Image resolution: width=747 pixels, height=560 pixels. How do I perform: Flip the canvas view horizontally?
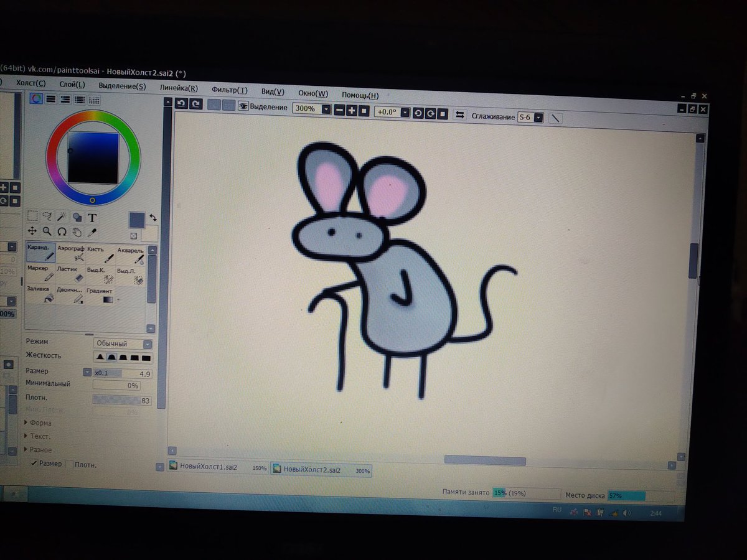pos(460,114)
